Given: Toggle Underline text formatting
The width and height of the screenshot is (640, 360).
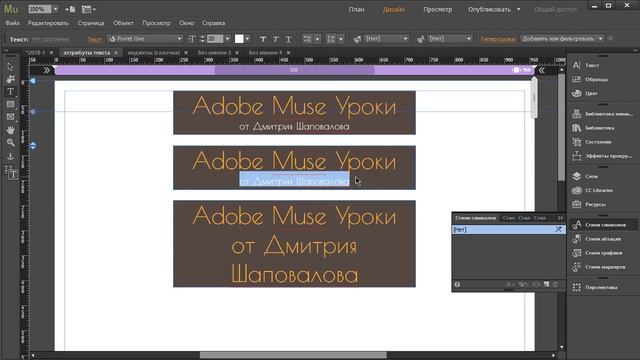Looking at the screenshot, I should click(288, 39).
